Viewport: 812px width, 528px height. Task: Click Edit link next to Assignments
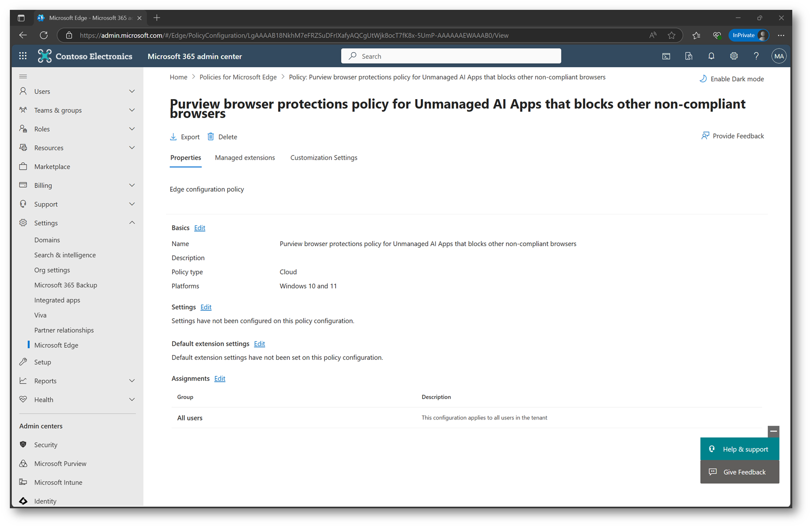(x=220, y=378)
